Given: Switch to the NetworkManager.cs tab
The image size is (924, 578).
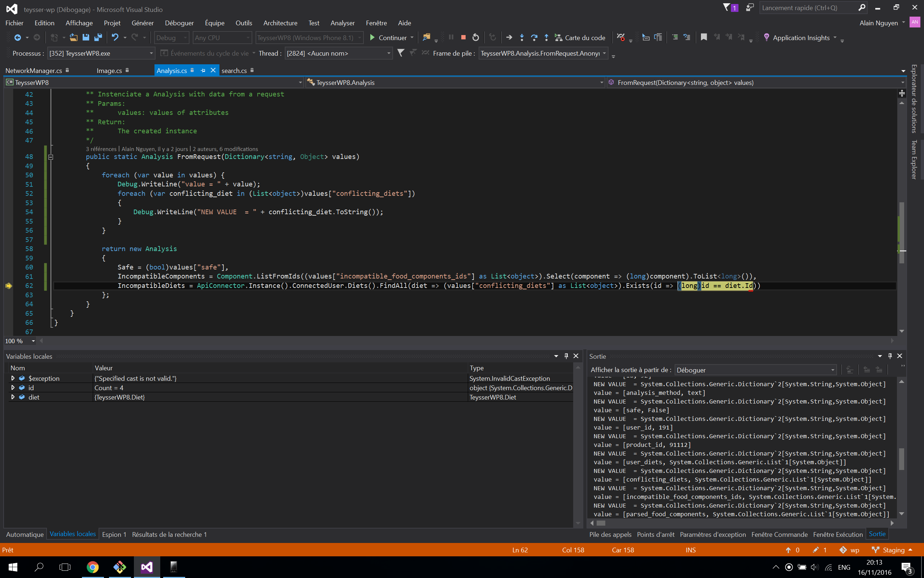Looking at the screenshot, I should [34, 70].
